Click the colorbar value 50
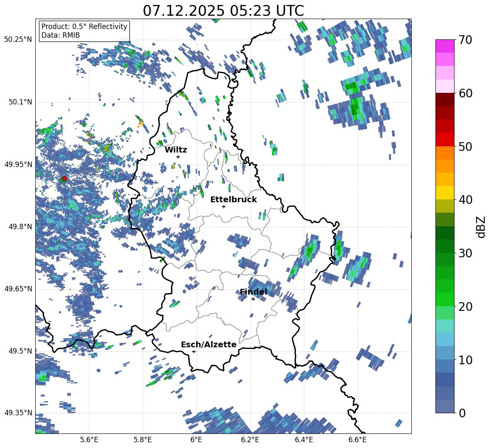The height and width of the screenshot is (448, 491). [465, 147]
